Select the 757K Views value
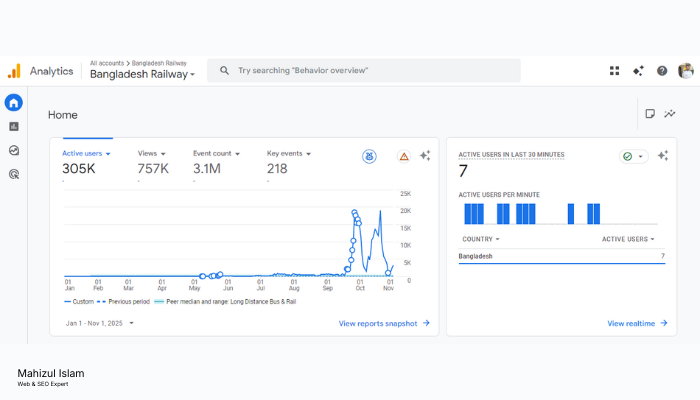This screenshot has width=700, height=400. [x=153, y=169]
